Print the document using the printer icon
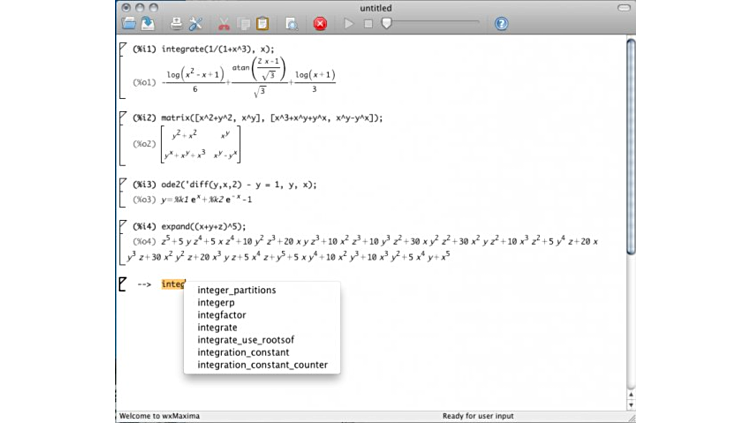 [176, 23]
